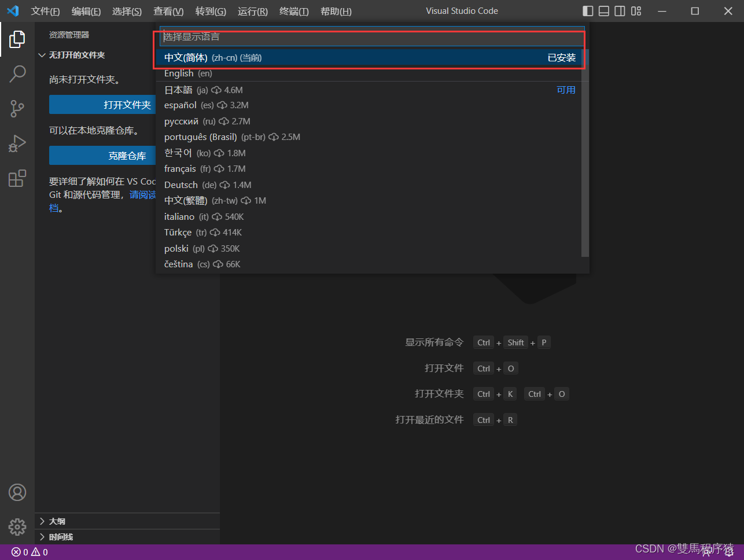The height and width of the screenshot is (560, 744).
Task: Open the Source Control view icon
Action: (17, 108)
